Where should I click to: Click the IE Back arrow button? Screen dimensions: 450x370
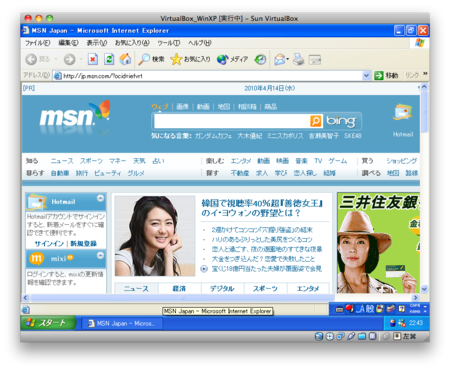(31, 59)
